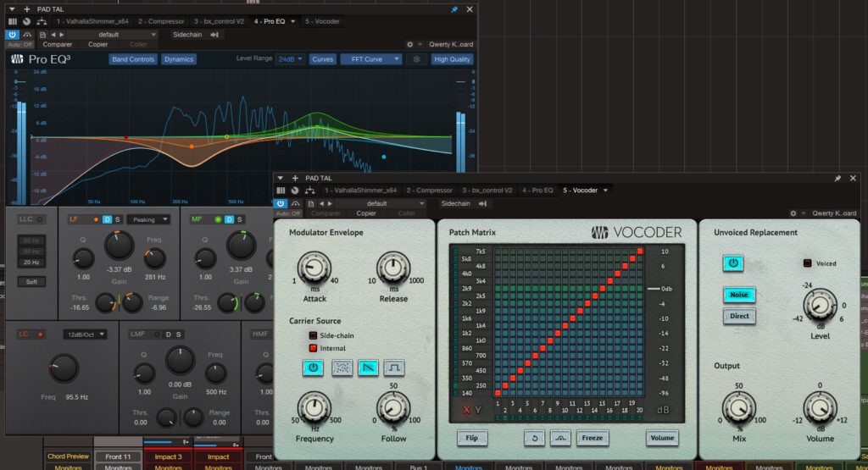Expand the 5 - Vocoder tab arrow
The height and width of the screenshot is (470, 868).
pos(605,191)
